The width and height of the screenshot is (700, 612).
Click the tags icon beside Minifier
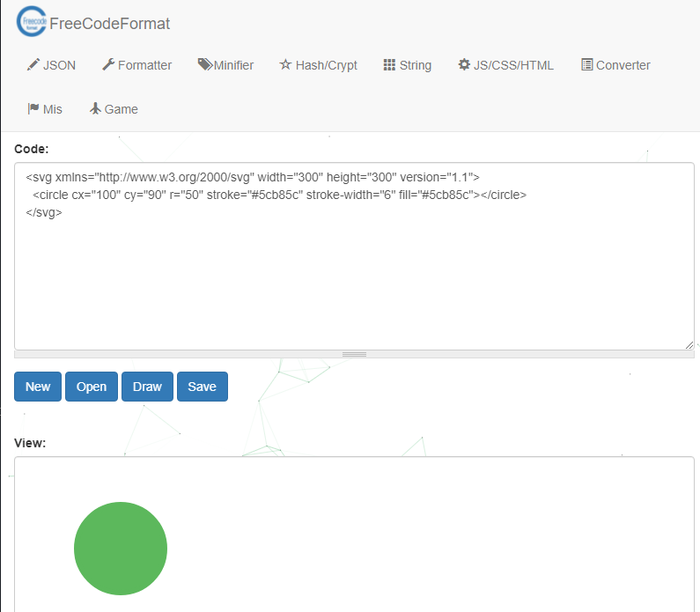click(205, 65)
